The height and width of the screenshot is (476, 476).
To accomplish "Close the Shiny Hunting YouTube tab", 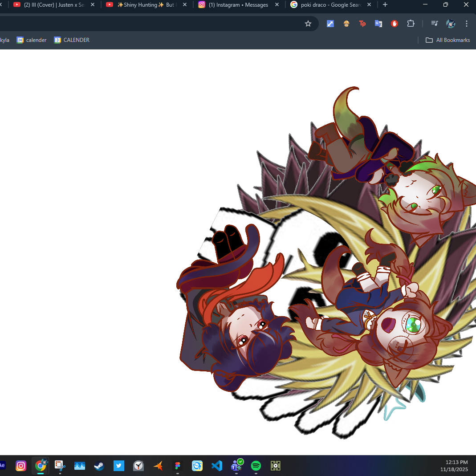I will 184,5.
